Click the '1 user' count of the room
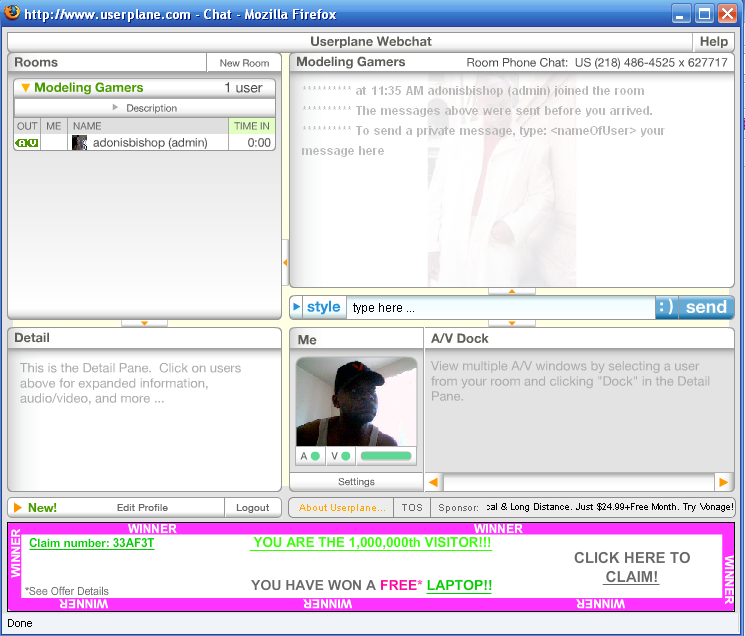 click(243, 88)
